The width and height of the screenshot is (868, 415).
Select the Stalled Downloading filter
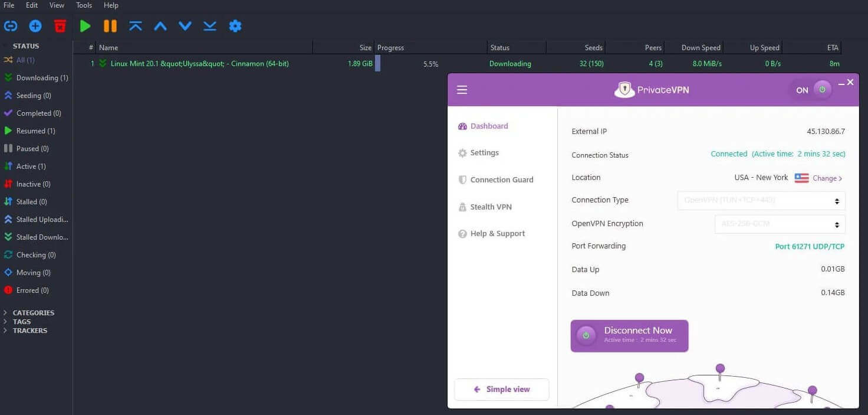tap(36, 237)
